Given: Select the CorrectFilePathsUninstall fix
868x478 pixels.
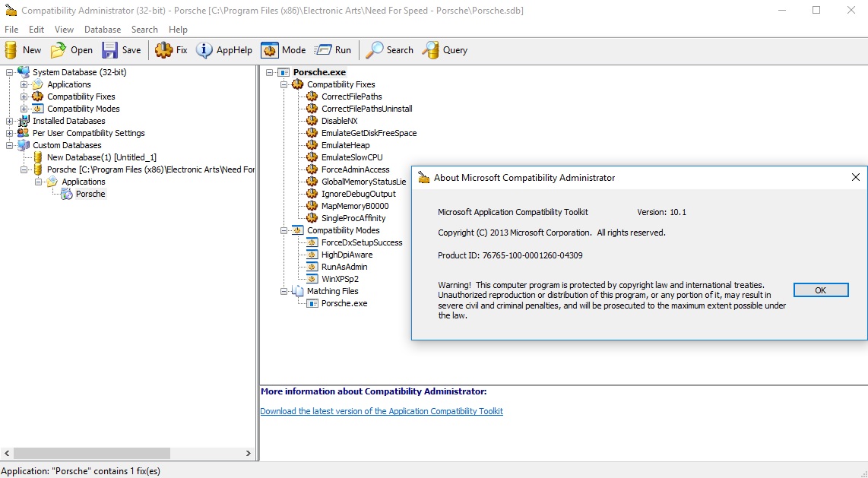Looking at the screenshot, I should tap(366, 109).
